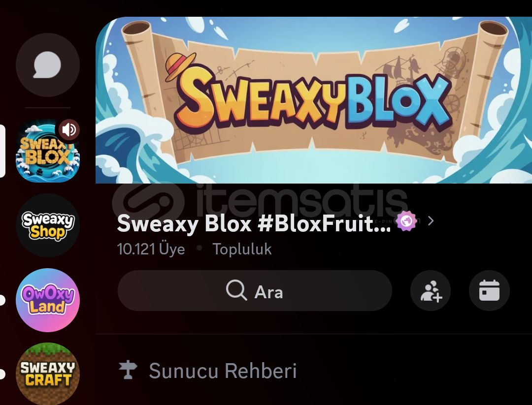Image resolution: width=532 pixels, height=405 pixels.
Task: Open the server events calendar icon
Action: click(x=489, y=291)
